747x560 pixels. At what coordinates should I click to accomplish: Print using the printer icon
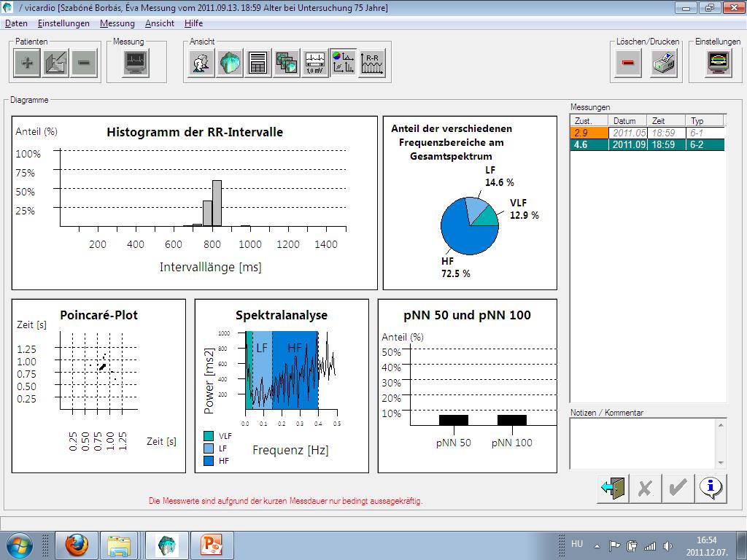[664, 63]
